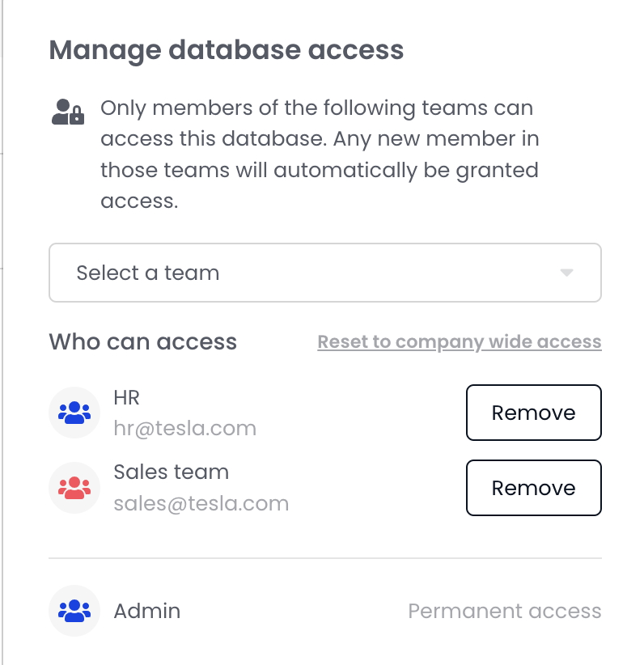The height and width of the screenshot is (665, 644).
Task: Click the sales@tesla.com email address
Action: pyautogui.click(x=201, y=503)
